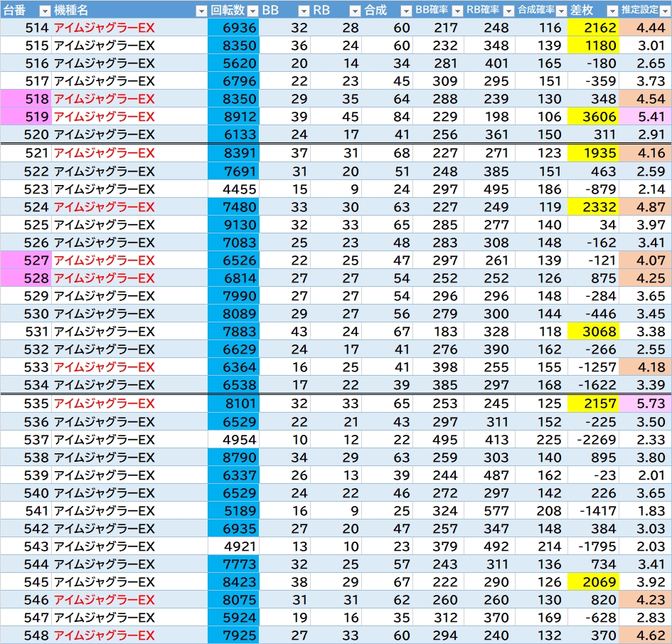Open the BB確率 column filter dropdown

pos(457,11)
